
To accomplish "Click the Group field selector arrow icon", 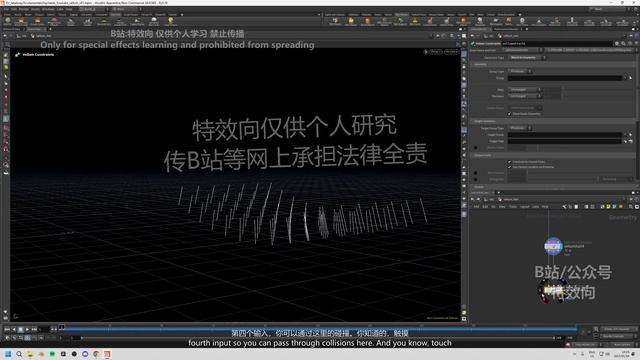I will point(631,78).
